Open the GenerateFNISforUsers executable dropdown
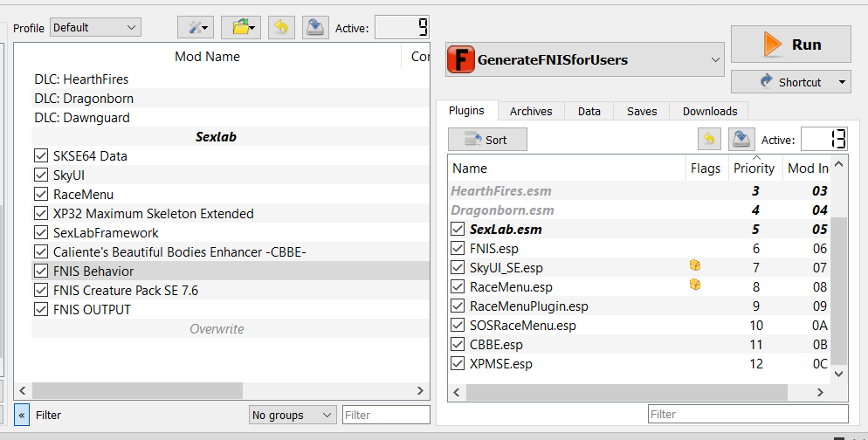Viewport: 868px width, 440px height. pos(584,59)
